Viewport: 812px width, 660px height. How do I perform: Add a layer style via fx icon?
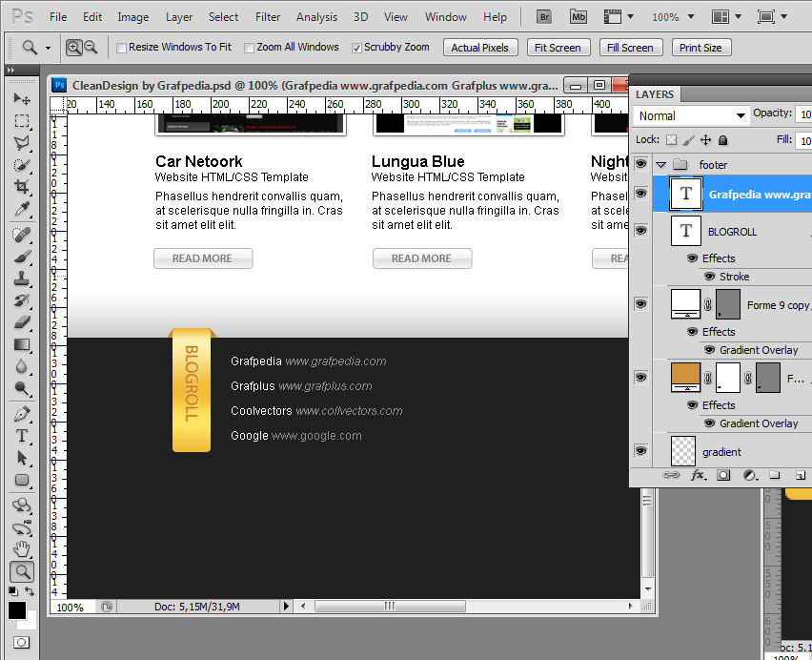[698, 475]
